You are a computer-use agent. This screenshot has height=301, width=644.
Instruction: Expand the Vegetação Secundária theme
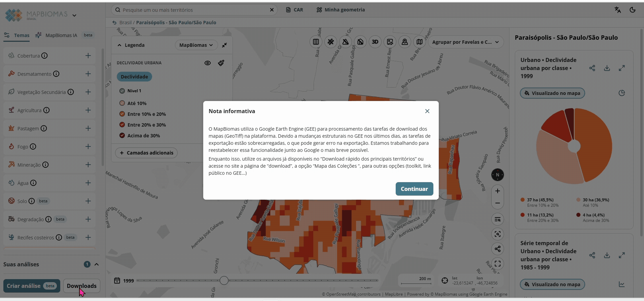pos(88,92)
